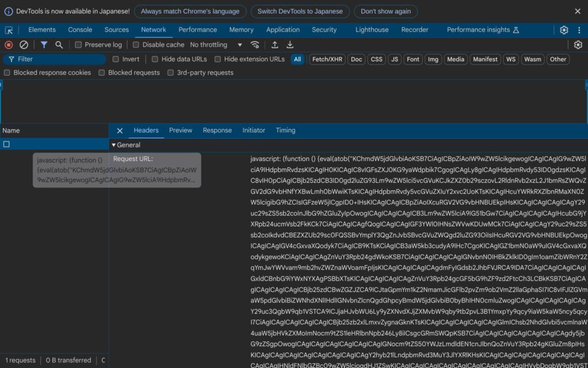Toggle the network filter funnel icon
This screenshot has height=368, width=588.
[x=44, y=45]
